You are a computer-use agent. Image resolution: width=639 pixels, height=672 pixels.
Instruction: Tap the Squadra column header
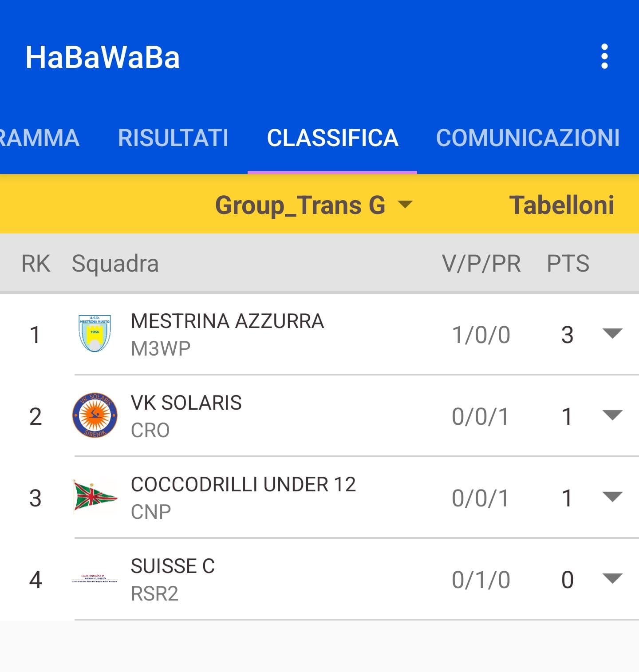click(x=115, y=263)
